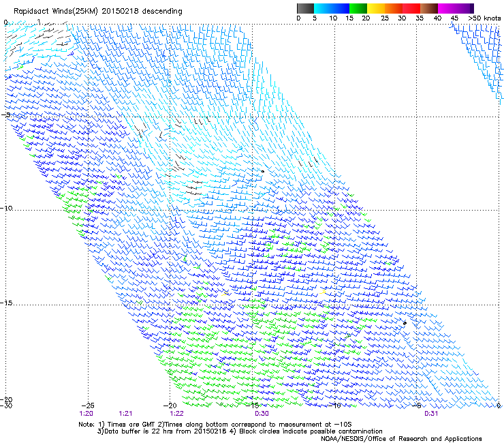Image resolution: width=504 pixels, height=443 pixels.
Task: Click the '>50 knots' legend label
Action: tap(484, 18)
